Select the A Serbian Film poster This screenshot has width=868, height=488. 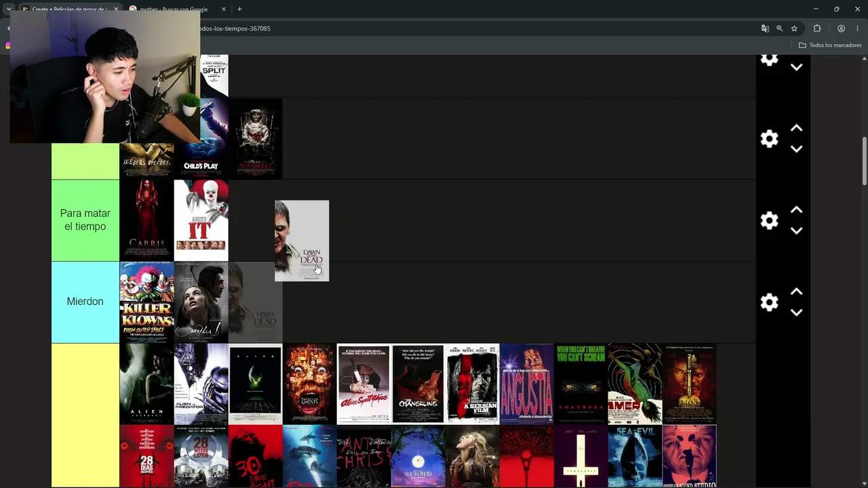tap(473, 384)
